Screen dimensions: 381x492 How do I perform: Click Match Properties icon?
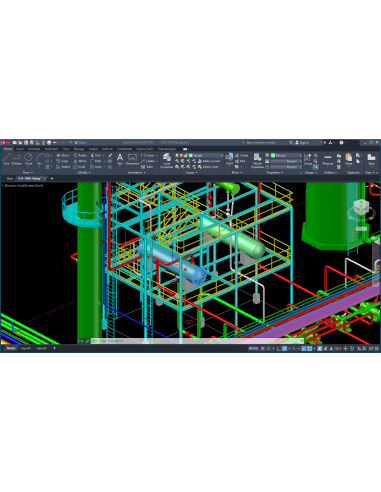click(x=257, y=160)
